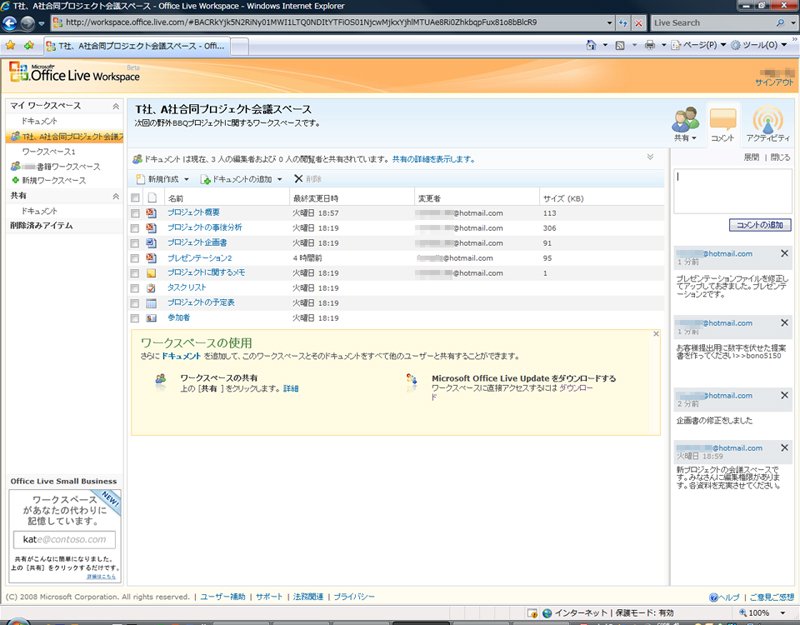Open the アクティビティ activity icon
Screen dimensions: 800x625
coord(767,124)
